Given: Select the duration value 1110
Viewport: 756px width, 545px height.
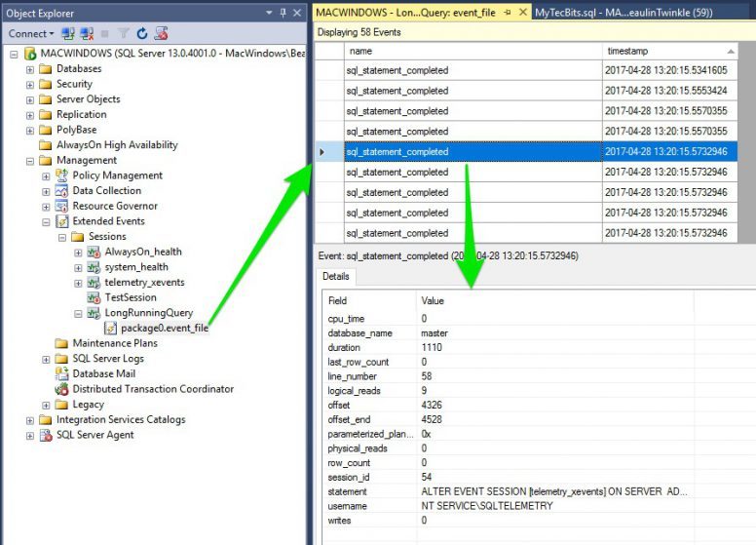Looking at the screenshot, I should pos(431,348).
